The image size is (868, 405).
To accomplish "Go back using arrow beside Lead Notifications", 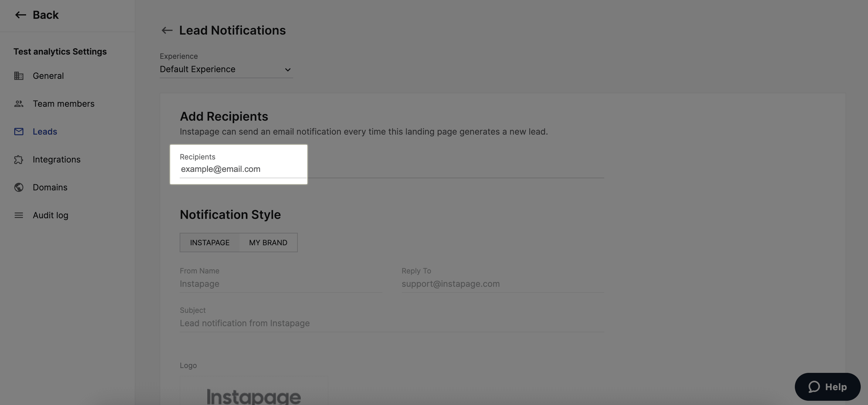I will click(x=167, y=30).
